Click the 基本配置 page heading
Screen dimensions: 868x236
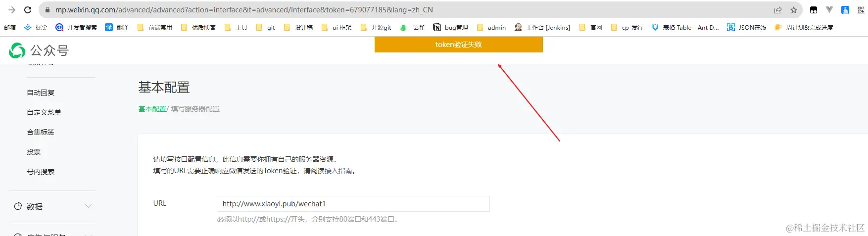(x=164, y=88)
